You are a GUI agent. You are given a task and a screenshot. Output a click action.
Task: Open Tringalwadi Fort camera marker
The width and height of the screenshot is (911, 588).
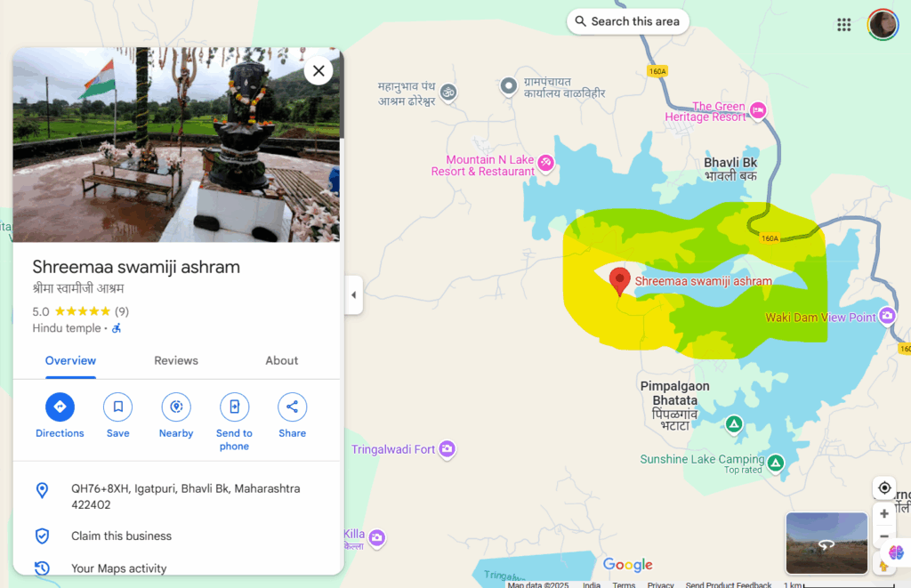coord(447,450)
